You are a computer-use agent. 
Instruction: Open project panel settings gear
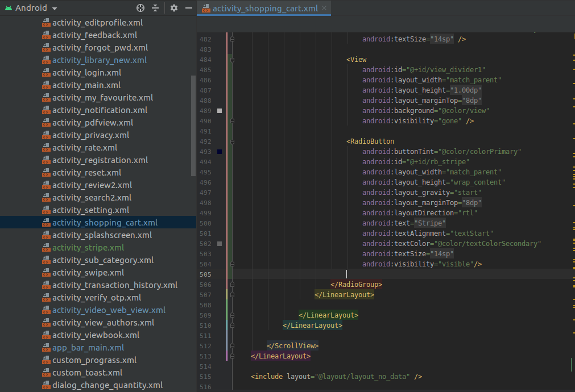point(174,8)
